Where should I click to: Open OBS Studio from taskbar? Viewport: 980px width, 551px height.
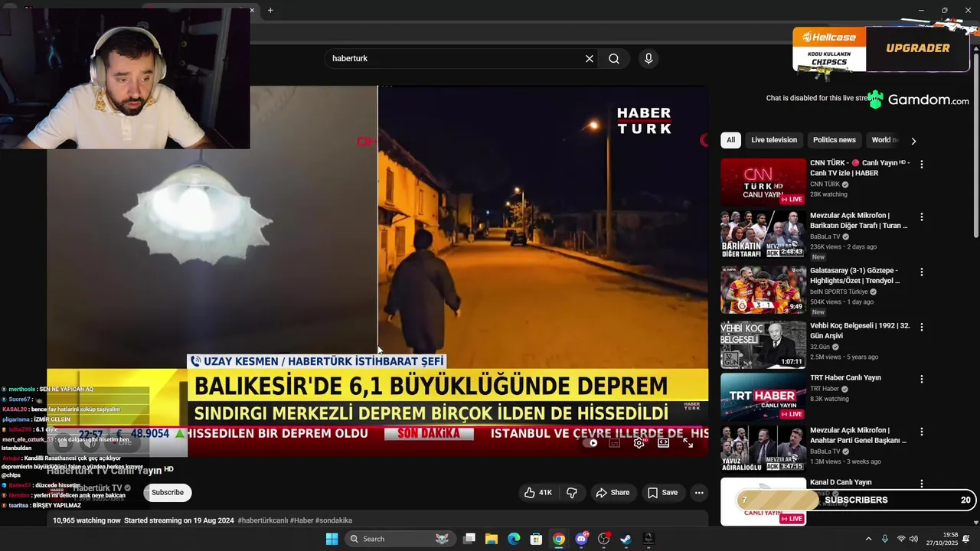point(604,539)
